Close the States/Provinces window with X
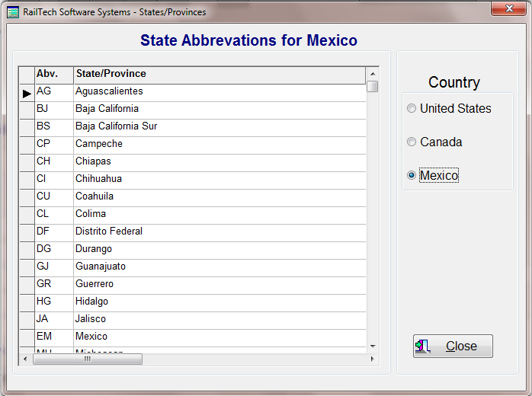This screenshot has width=532, height=396. [x=508, y=8]
